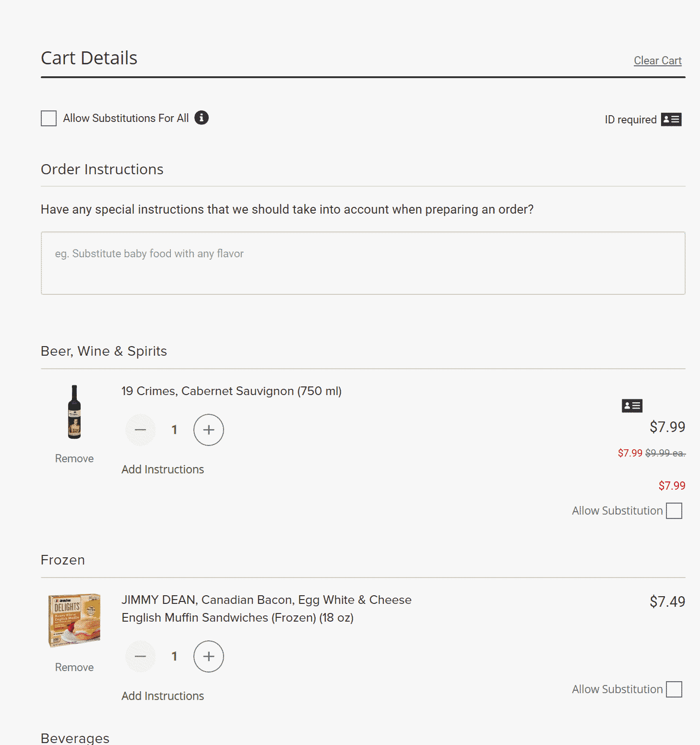
Task: Check the Allow Substitutions For All box
Action: coord(49,118)
